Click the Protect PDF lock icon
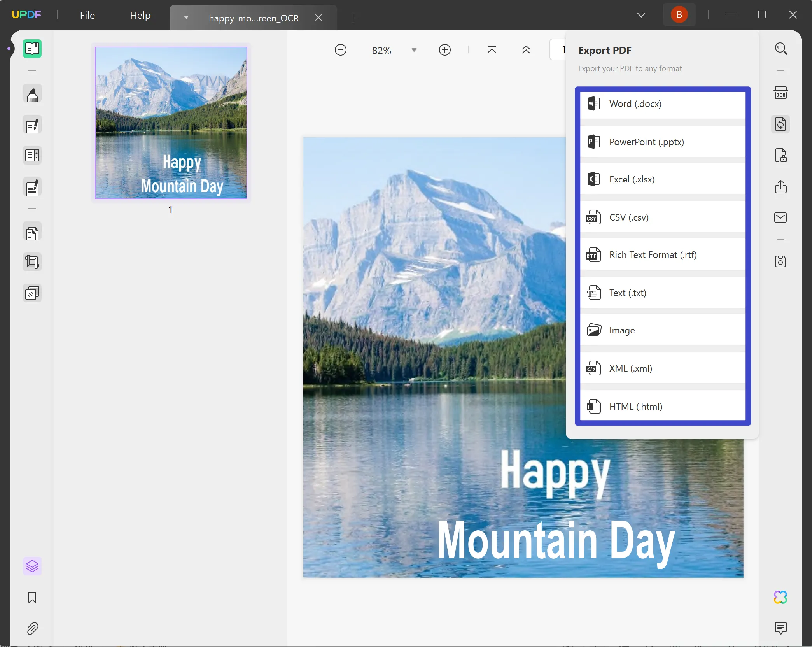The height and width of the screenshot is (647, 812). click(780, 156)
